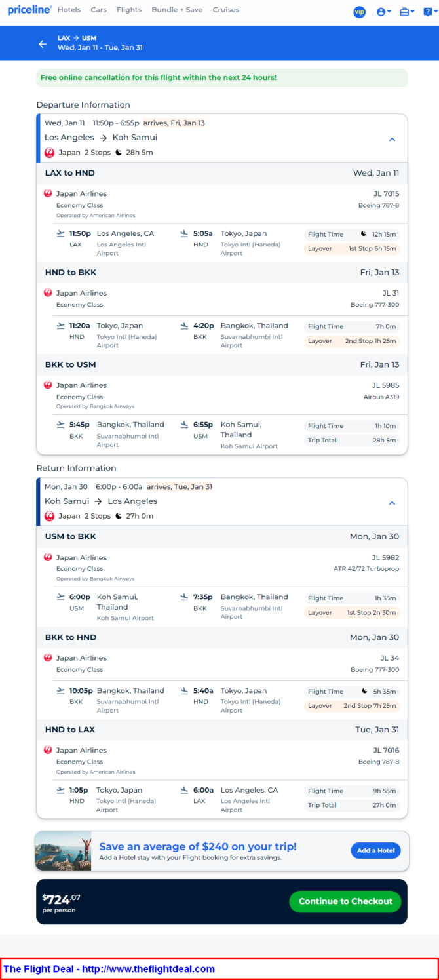Open Bundle + Save menu item
Screen dimensions: 439x980
click(177, 10)
